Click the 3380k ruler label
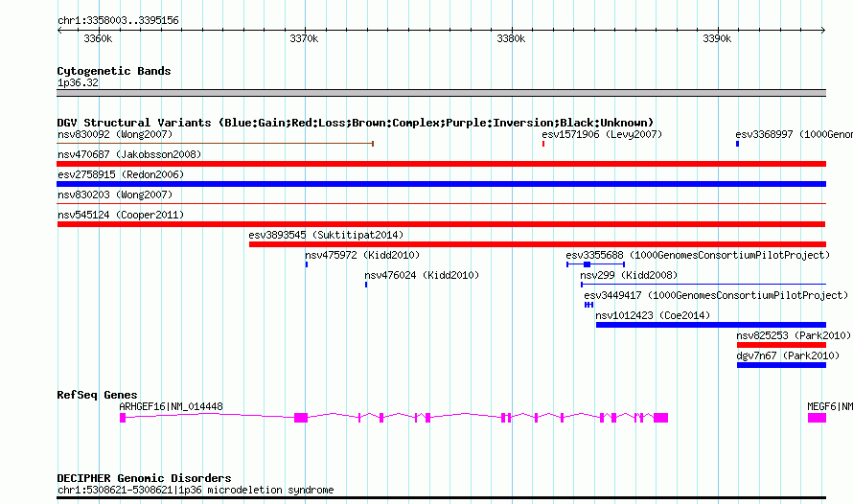This screenshot has width=853, height=504. tap(511, 38)
